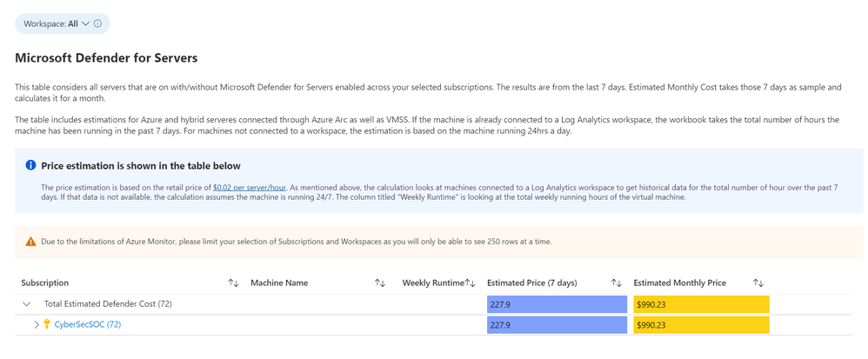This screenshot has height=359, width=868.
Task: Select the $990.23 cell in CyberSecSOC row
Action: pyautogui.click(x=701, y=325)
